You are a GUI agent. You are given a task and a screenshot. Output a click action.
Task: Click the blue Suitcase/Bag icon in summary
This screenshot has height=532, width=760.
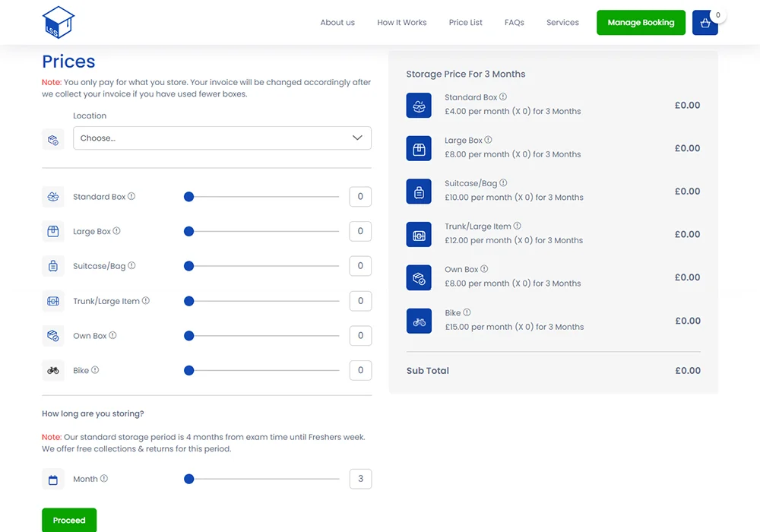(419, 192)
